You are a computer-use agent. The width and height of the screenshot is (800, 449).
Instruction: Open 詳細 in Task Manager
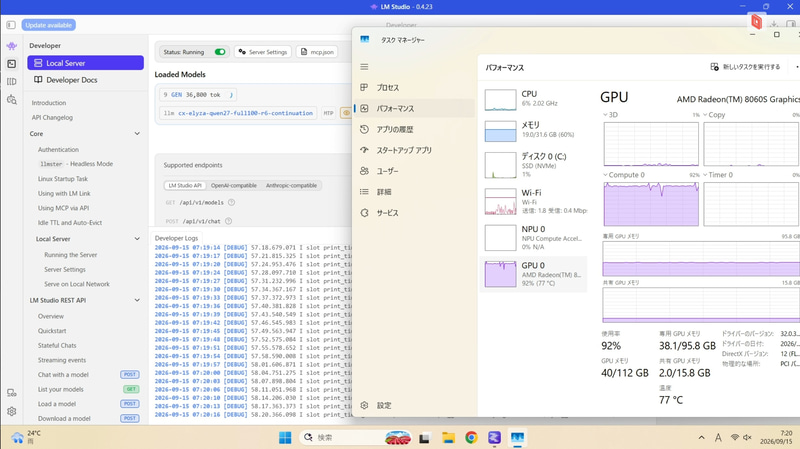[414, 192]
